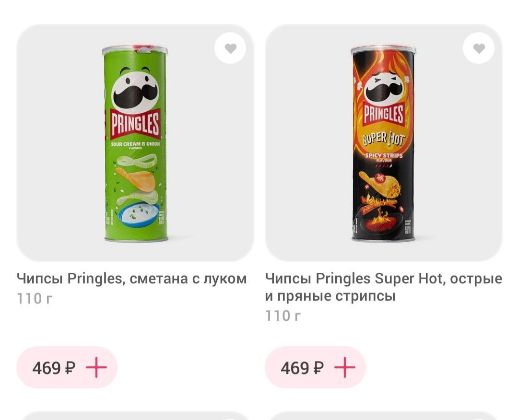Toggle heart on Pringles Super Hot card
Image resolution: width=518 pixels, height=420 pixels.
(479, 48)
